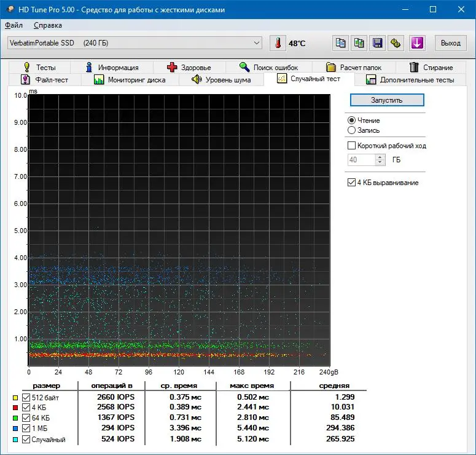Click the blue 1 МБ color swatch
The image size is (476, 455).
pos(15,428)
